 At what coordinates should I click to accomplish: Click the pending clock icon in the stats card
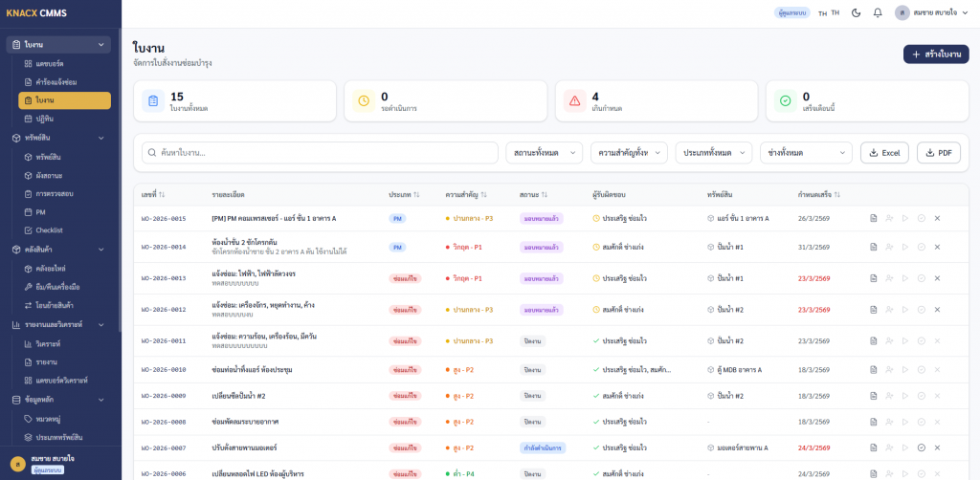364,100
